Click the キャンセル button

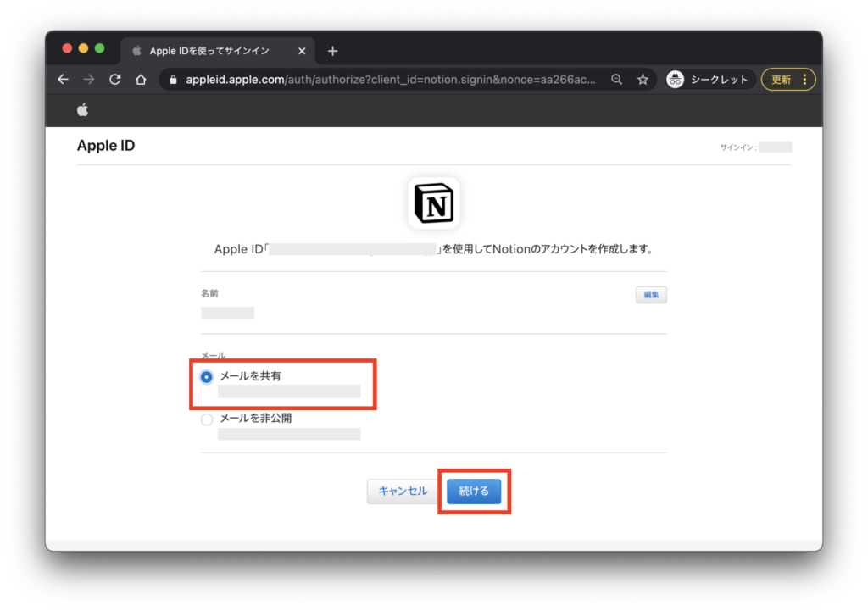pyautogui.click(x=403, y=491)
